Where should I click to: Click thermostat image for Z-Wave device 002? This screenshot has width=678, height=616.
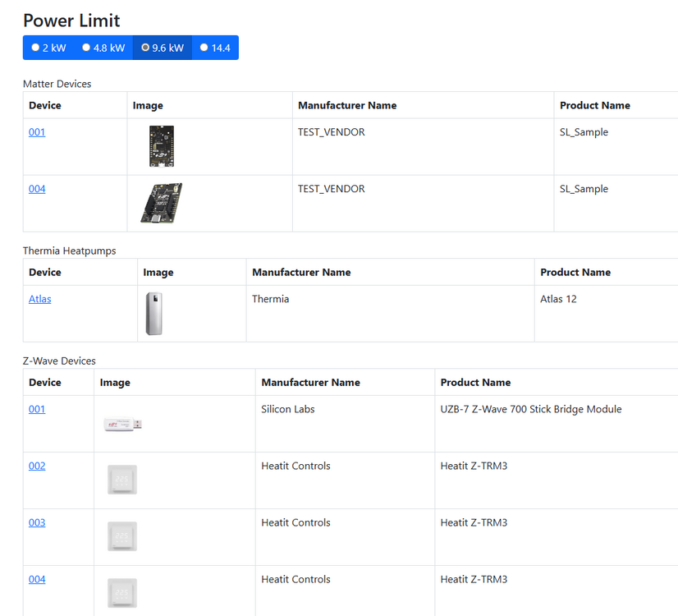pos(122,480)
